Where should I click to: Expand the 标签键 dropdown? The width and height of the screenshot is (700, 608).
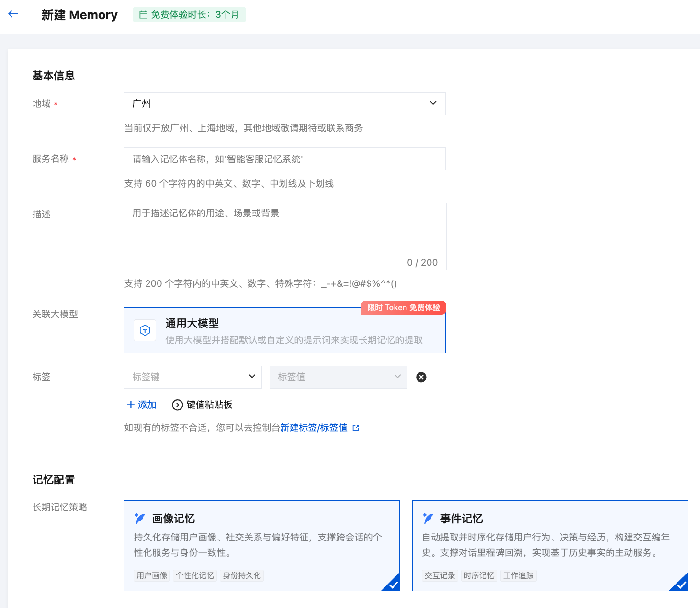(x=193, y=377)
